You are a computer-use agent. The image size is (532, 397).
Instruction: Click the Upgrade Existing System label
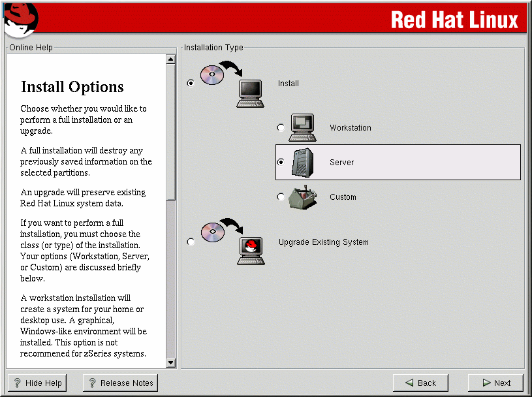coord(323,242)
